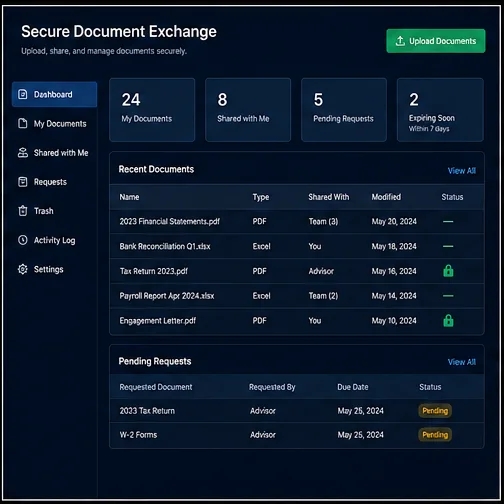Viewport: 504px width, 504px height.
Task: Click the green lock icon for Engagement Letter.pdf
Action: (x=448, y=320)
